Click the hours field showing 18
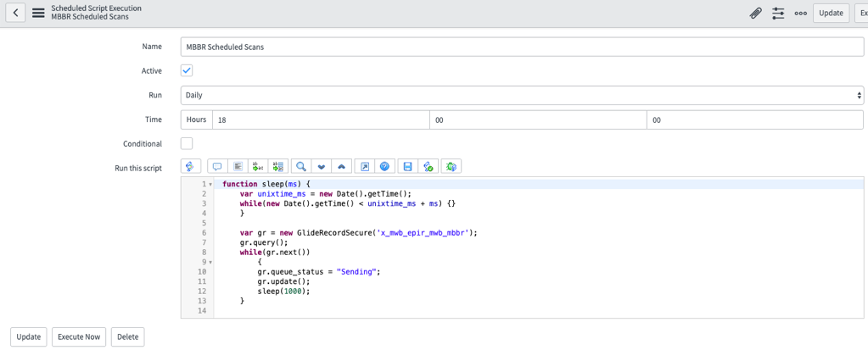Viewport: 868px width, 350px height. [321, 119]
